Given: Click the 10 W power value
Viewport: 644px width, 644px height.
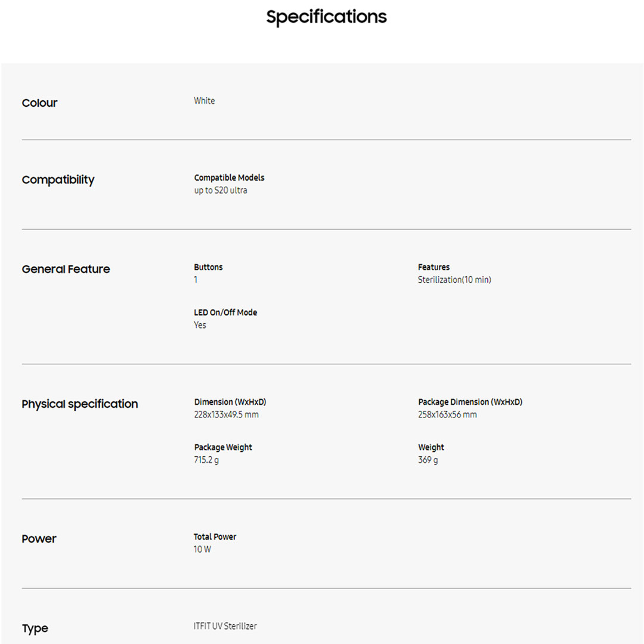Looking at the screenshot, I should point(202,549).
